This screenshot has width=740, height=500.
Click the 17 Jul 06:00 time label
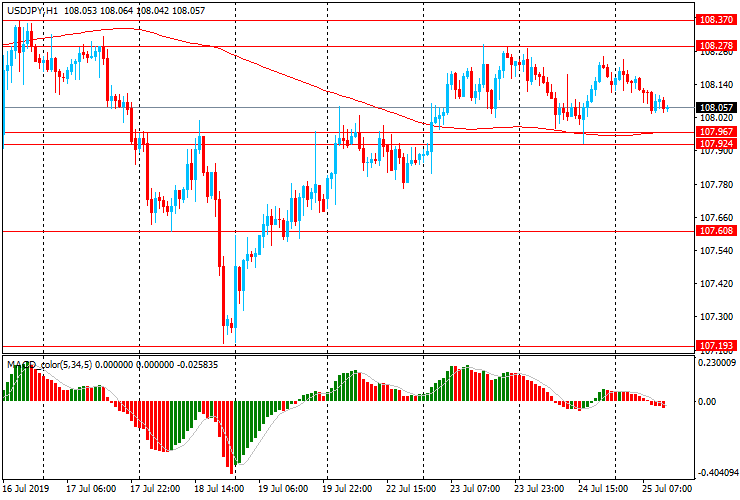[x=91, y=488]
